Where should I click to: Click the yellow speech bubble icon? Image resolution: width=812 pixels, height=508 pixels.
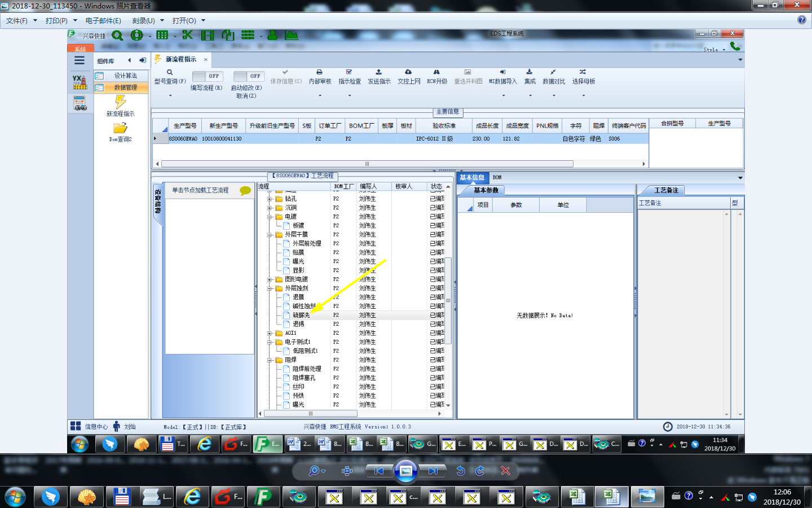[245, 191]
